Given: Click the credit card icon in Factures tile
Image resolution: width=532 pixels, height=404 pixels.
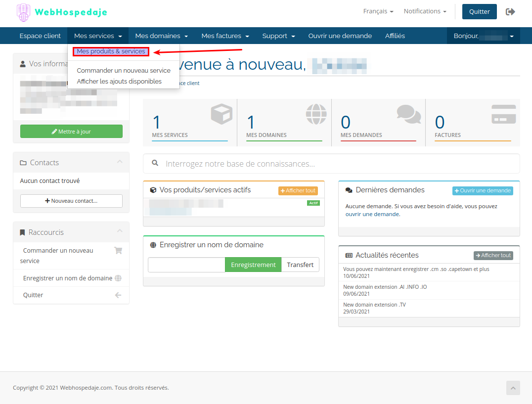Looking at the screenshot, I should [504, 114].
